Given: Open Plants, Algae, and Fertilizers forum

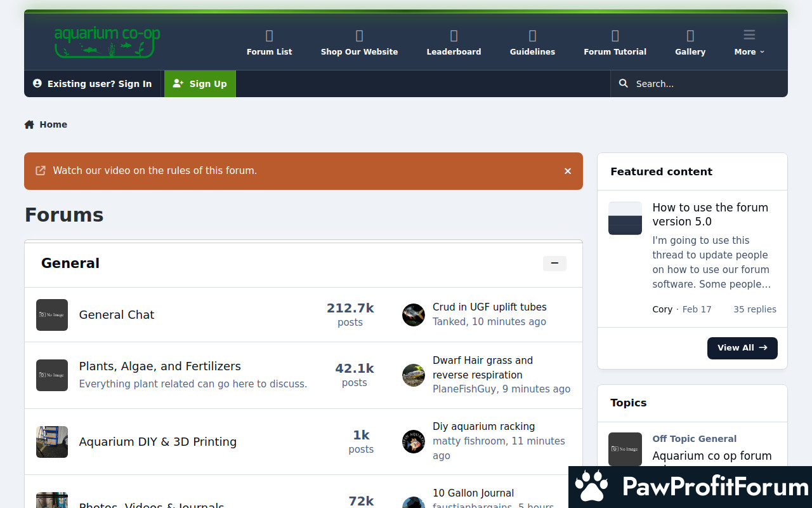Looking at the screenshot, I should pyautogui.click(x=160, y=366).
